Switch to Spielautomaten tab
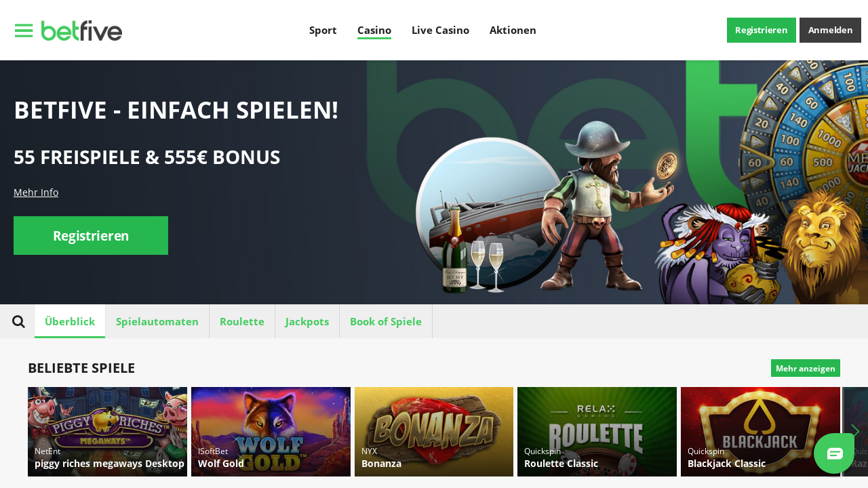The width and height of the screenshot is (868, 488). tap(157, 321)
